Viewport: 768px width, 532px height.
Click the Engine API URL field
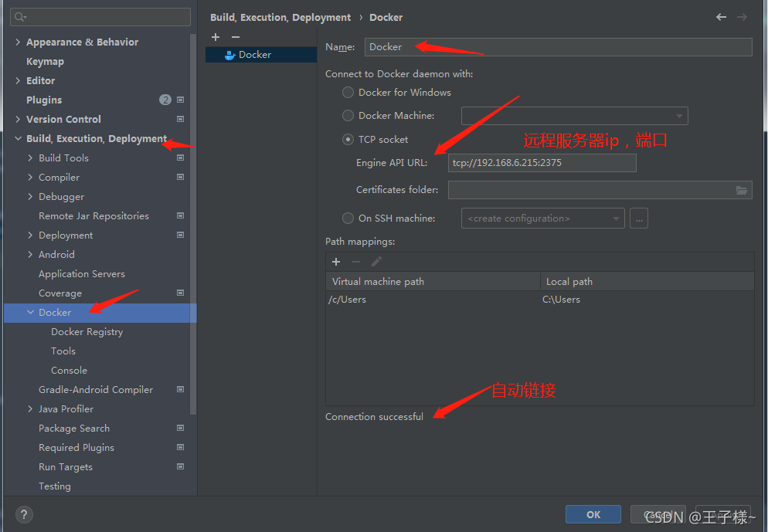tap(542, 163)
